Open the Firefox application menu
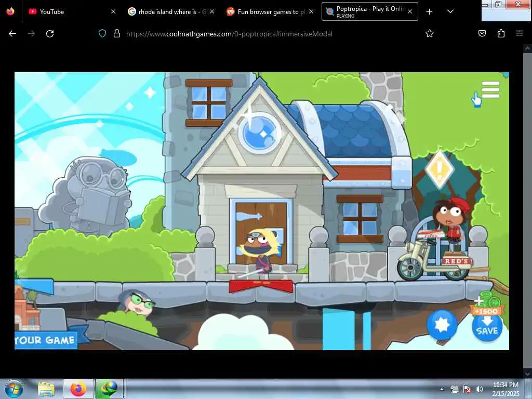The width and height of the screenshot is (532, 399). (520, 34)
